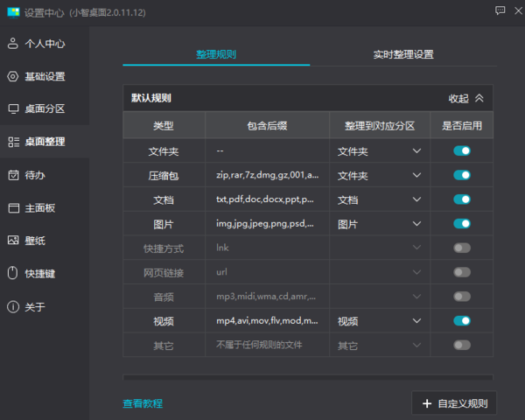Select the 整理规则 tab
The height and width of the screenshot is (420, 525).
click(x=216, y=54)
